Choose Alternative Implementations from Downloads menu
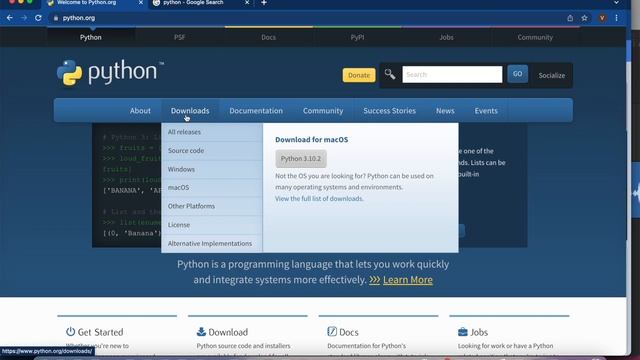 point(212,243)
